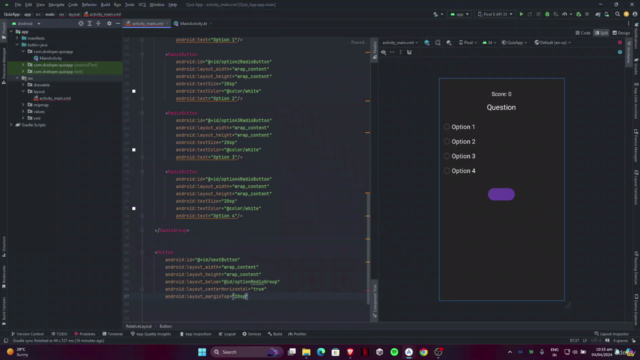The image size is (640, 360).
Task: Expand the manifests folder
Action: (x=18, y=38)
